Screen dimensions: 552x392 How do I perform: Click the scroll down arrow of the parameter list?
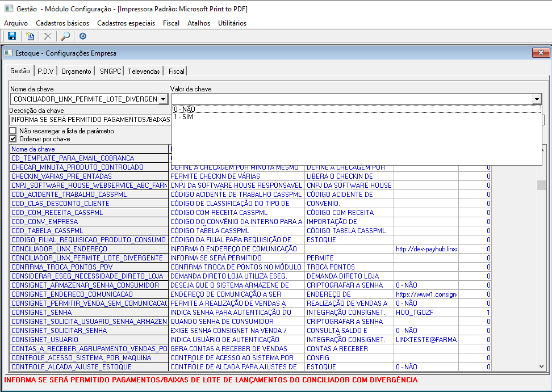[x=542, y=366]
